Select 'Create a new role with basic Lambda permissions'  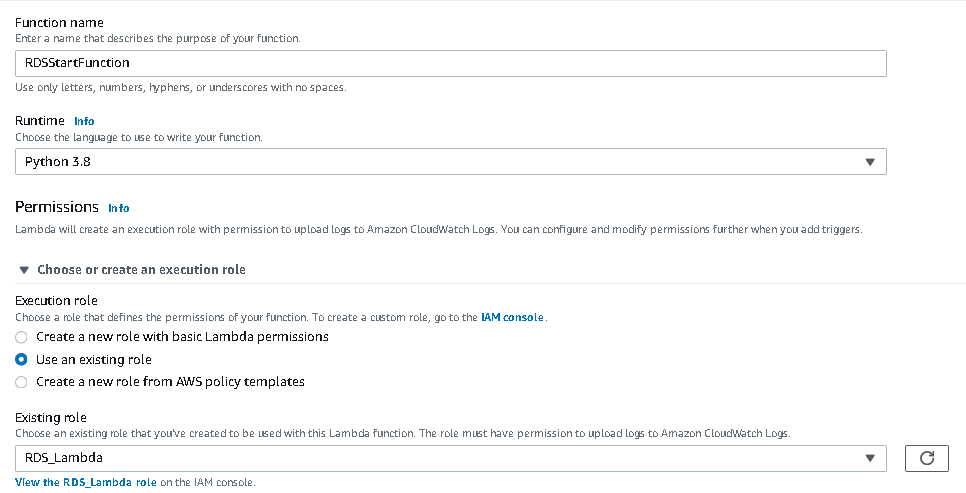coord(22,337)
